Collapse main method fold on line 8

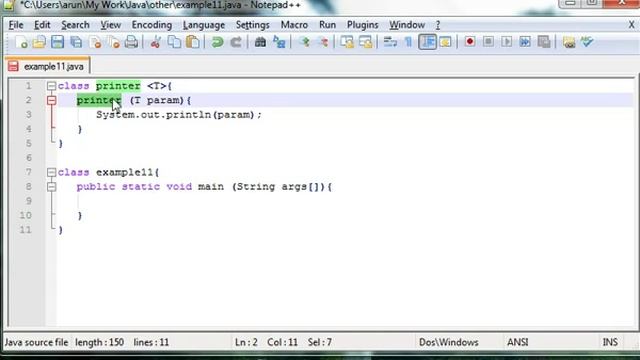click(x=51, y=187)
